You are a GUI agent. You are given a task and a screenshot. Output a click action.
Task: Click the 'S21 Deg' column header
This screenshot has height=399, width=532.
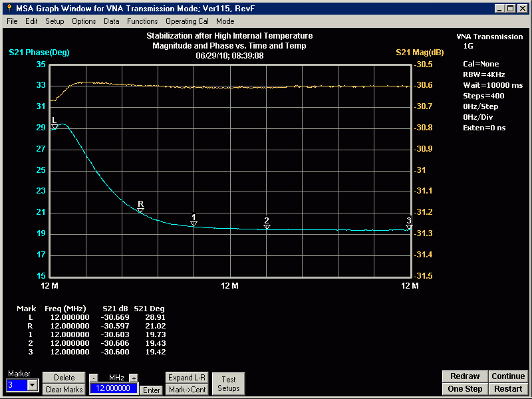coord(149,309)
